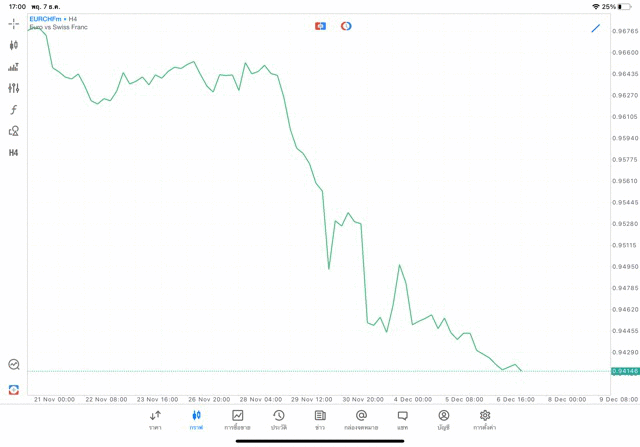Add an indicator with the f icon
This screenshot has width=640, height=447.
click(14, 110)
